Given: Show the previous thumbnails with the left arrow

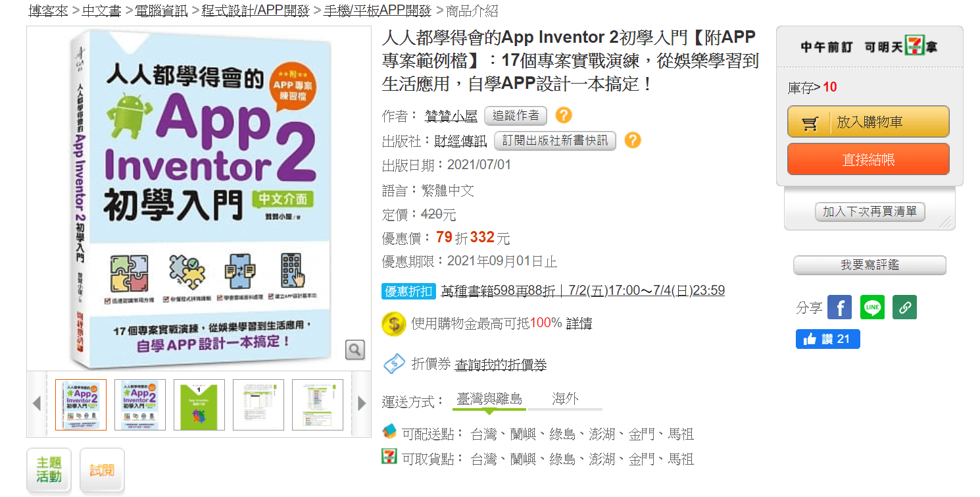Looking at the screenshot, I should coord(37,404).
